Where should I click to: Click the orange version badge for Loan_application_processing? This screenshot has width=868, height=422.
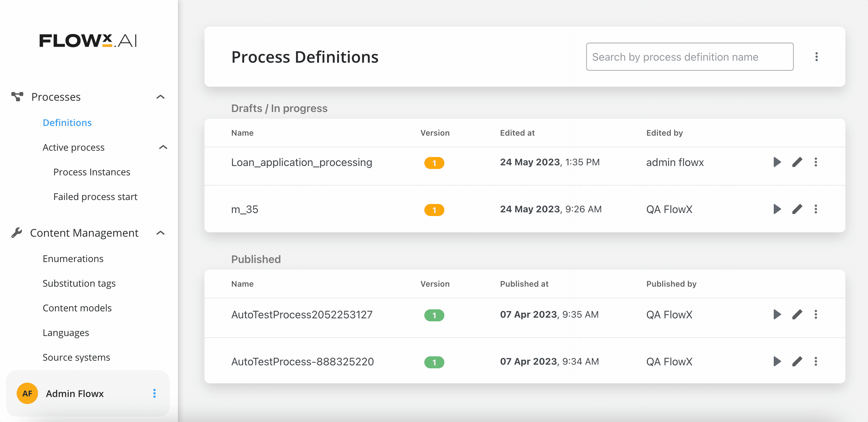[x=434, y=163]
